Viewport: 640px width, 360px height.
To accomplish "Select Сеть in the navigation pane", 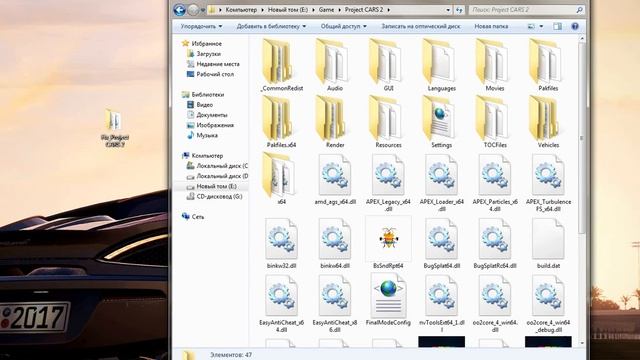I will [x=193, y=217].
